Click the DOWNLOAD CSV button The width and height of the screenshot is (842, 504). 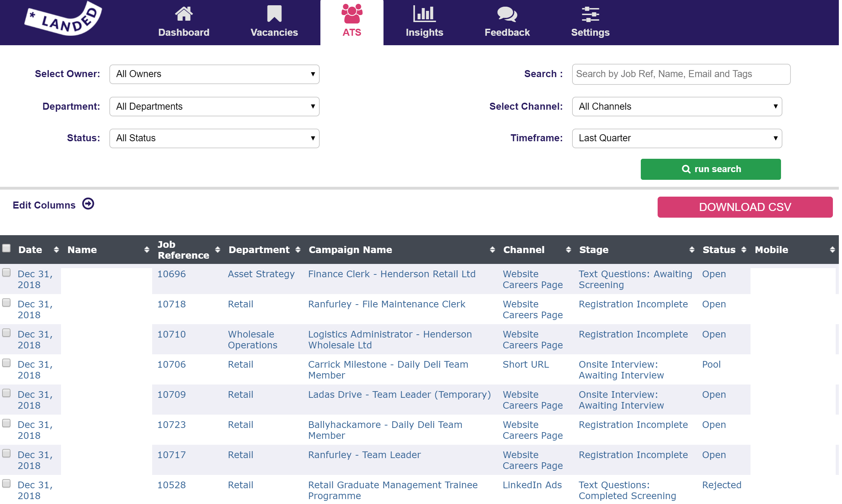[x=745, y=207]
